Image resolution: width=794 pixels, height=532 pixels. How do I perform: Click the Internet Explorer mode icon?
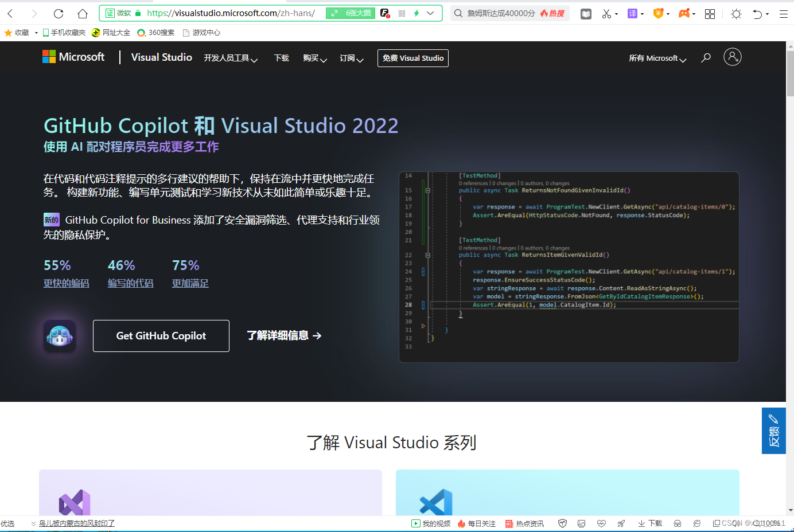pos(697,523)
